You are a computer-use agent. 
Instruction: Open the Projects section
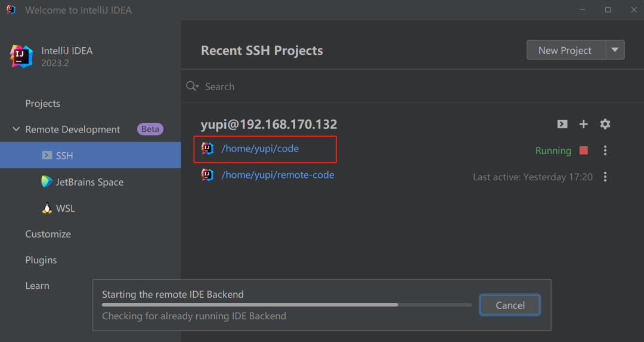[43, 103]
